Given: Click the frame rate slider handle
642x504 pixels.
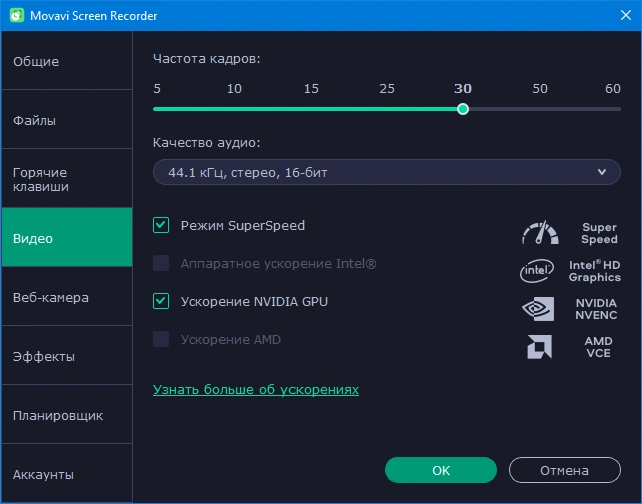Looking at the screenshot, I should 463,109.
